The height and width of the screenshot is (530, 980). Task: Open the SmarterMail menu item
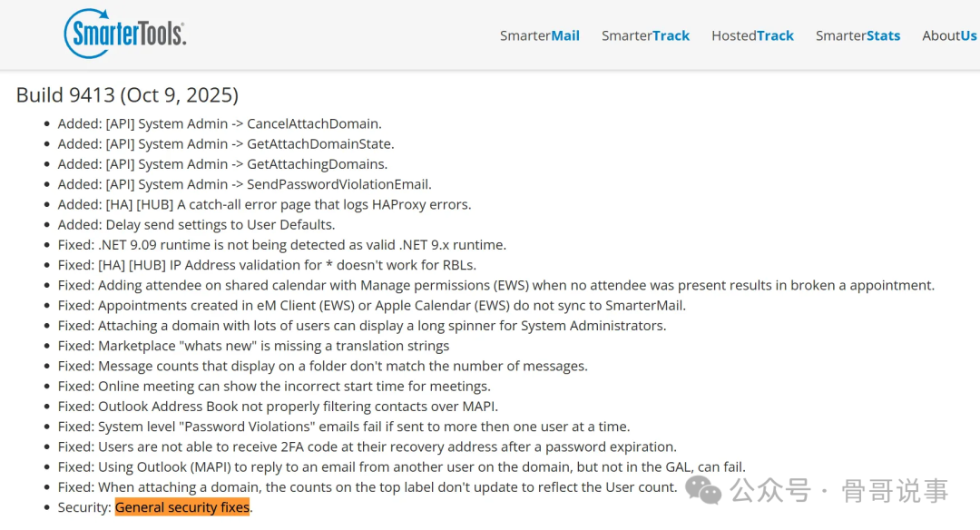(539, 35)
